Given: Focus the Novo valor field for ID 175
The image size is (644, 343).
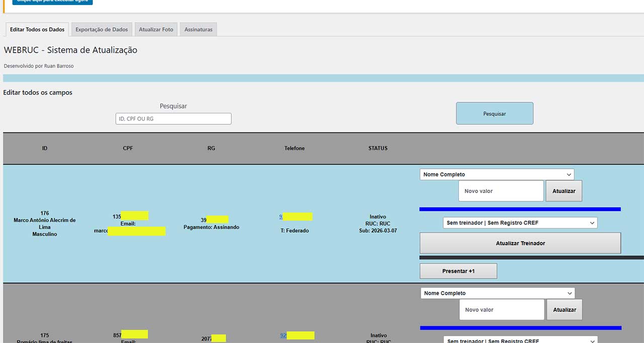Looking at the screenshot, I should point(501,310).
